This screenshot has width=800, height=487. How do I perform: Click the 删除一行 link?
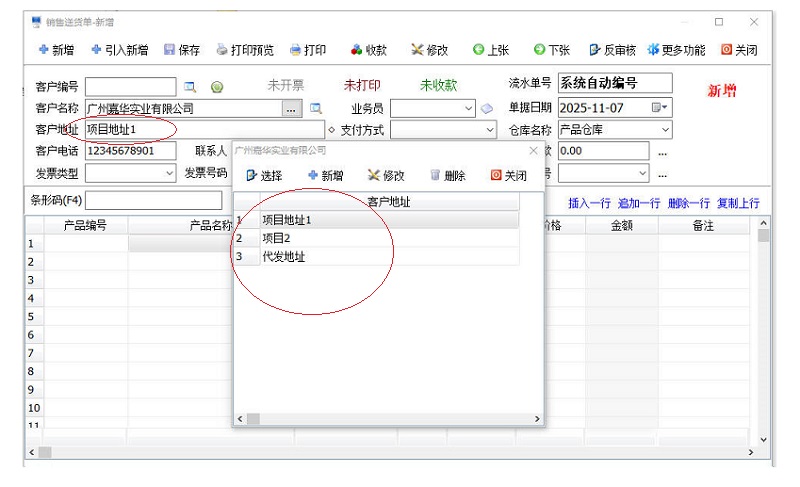tap(687, 203)
